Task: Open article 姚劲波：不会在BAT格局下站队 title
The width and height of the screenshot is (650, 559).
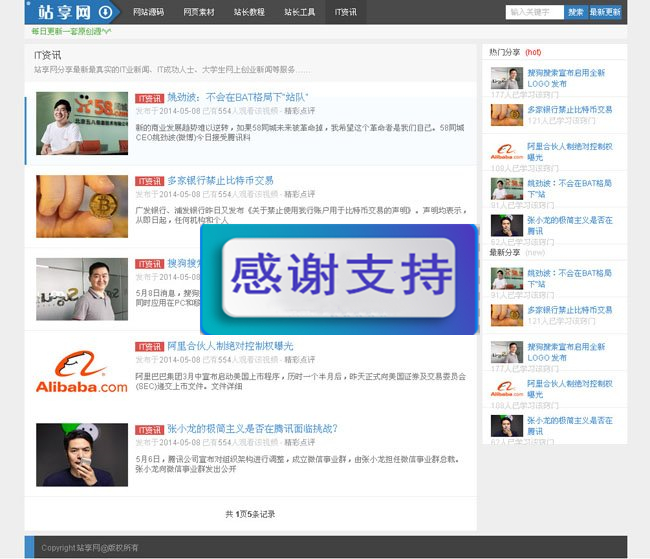Action: point(238,97)
